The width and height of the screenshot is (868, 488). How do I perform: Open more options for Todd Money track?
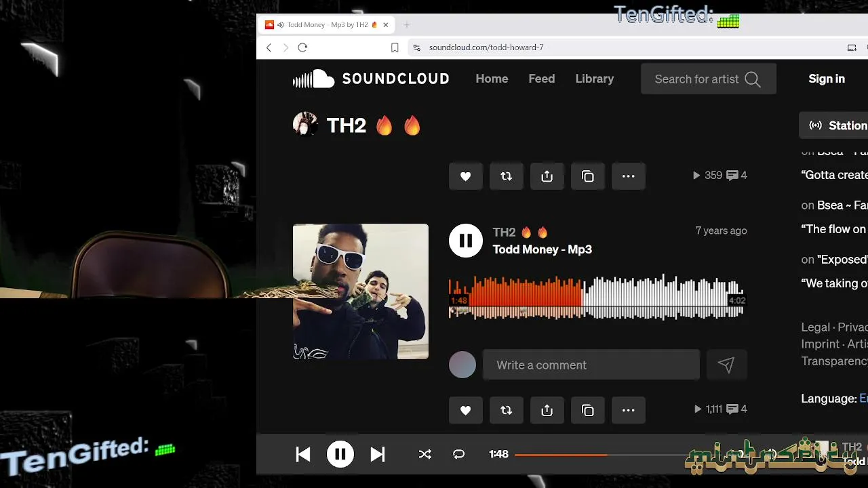click(628, 410)
